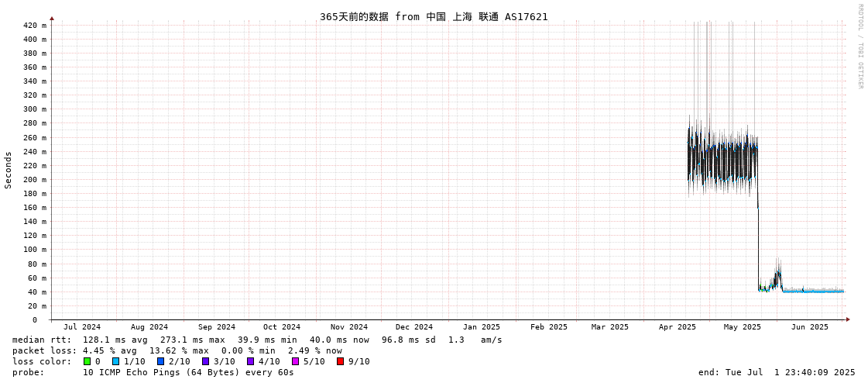Click the purple 3/10 loss swatch

coord(205,361)
